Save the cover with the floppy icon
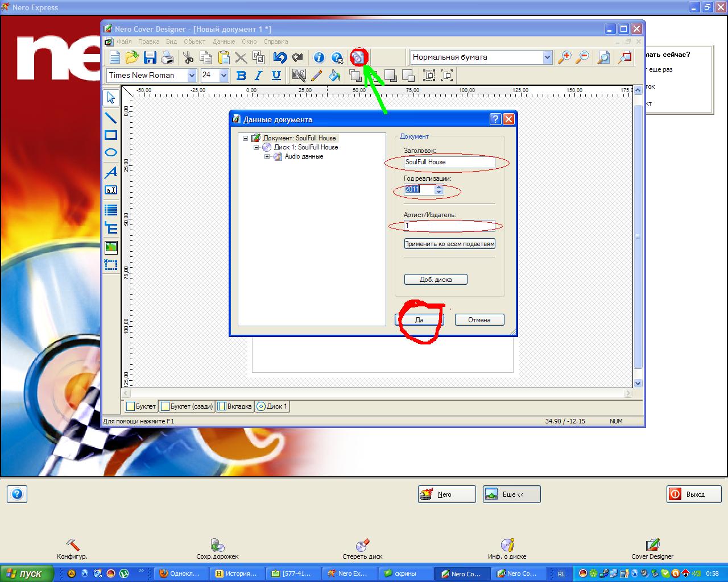728x582 pixels. (150, 57)
